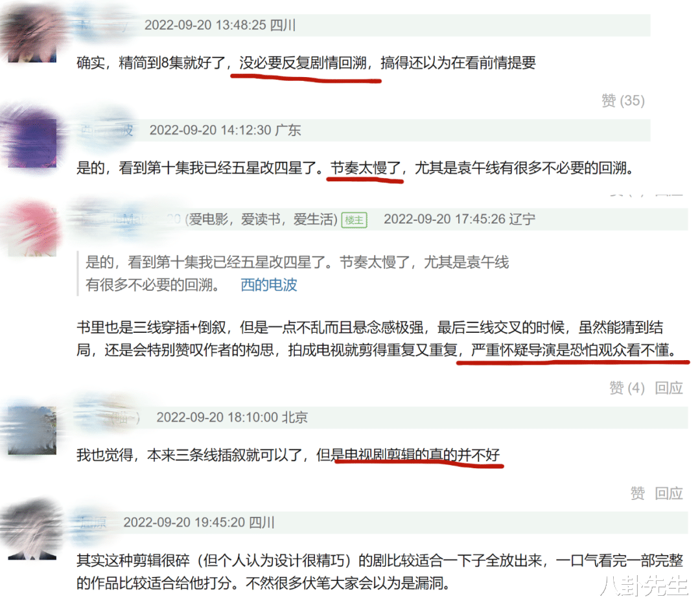Click the green 楼主 badge
Image resolution: width=700 pixels, height=612 pixels.
pyautogui.click(x=354, y=220)
